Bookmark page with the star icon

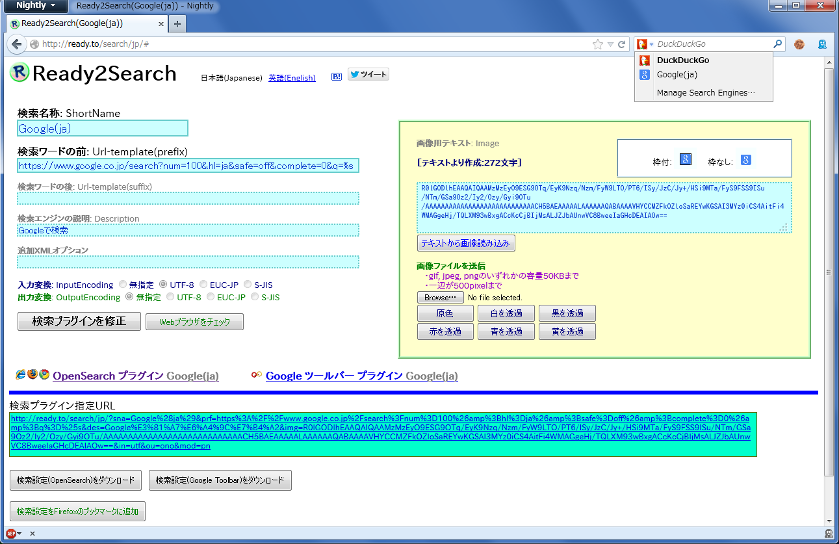coord(598,44)
